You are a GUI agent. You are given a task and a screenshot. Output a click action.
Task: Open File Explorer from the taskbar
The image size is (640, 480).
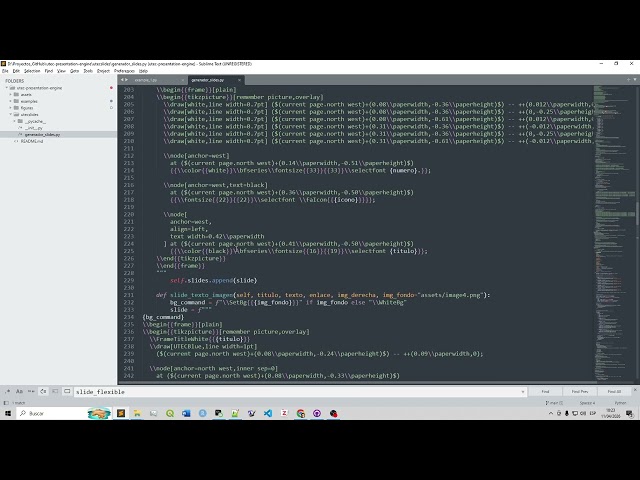(x=137, y=413)
